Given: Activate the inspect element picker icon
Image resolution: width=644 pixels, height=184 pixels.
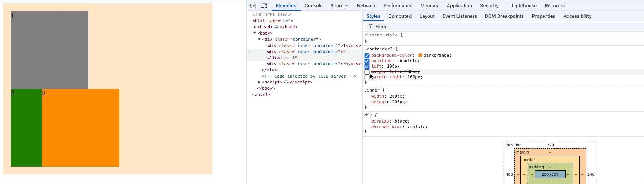Looking at the screenshot, I should point(253,5).
